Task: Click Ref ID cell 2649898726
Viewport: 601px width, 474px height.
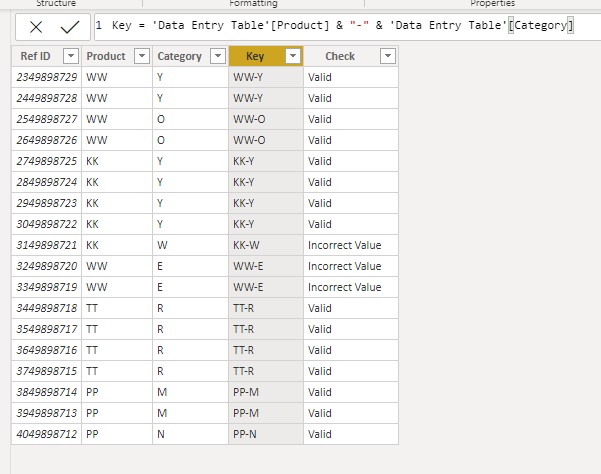Action: 46,140
